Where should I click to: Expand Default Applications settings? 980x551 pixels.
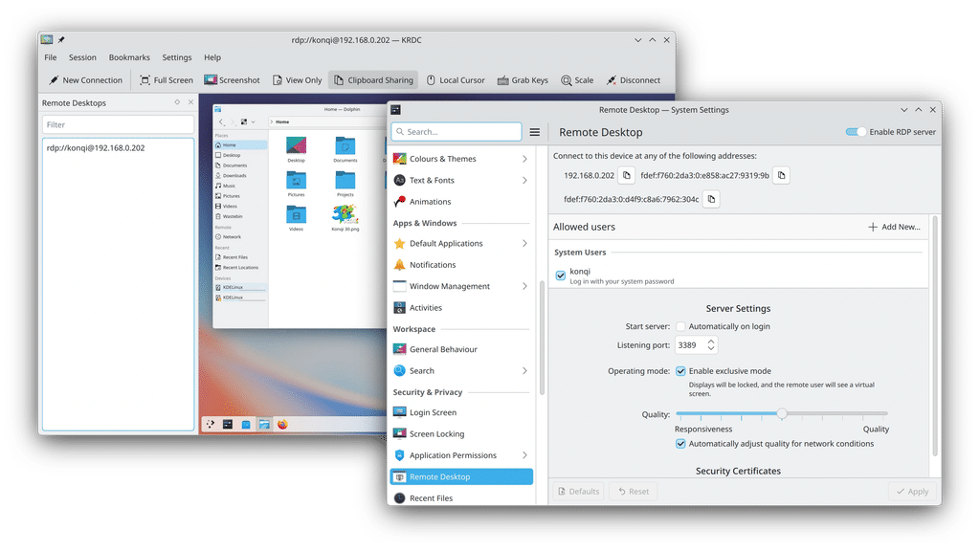point(461,244)
